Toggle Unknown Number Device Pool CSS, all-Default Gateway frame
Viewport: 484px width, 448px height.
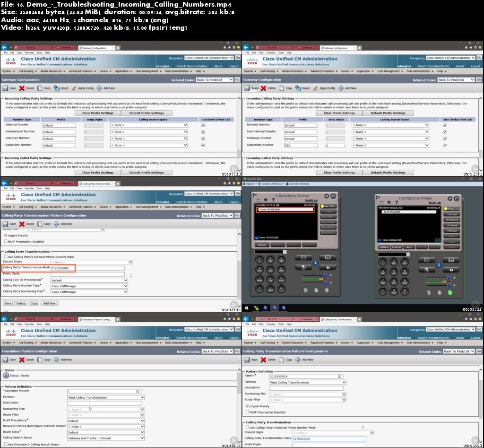tap(203, 139)
